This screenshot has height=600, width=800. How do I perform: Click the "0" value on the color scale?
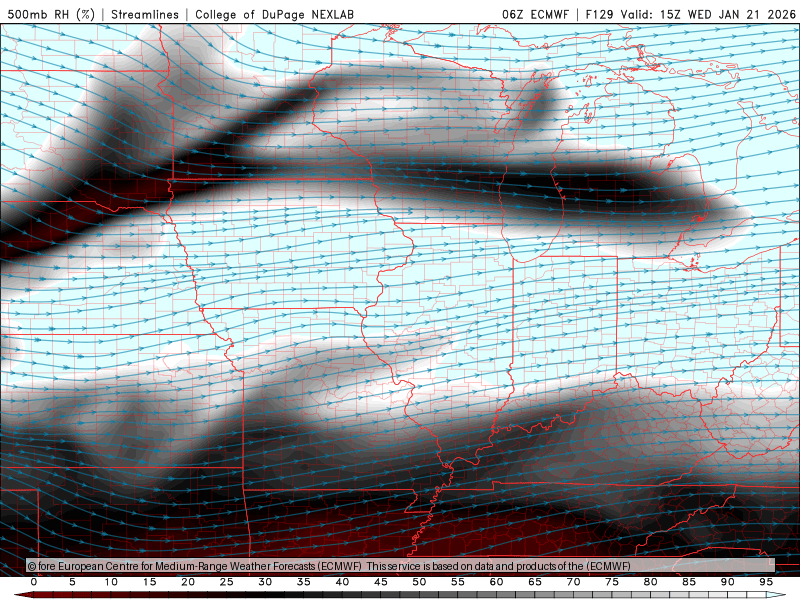coord(34,582)
